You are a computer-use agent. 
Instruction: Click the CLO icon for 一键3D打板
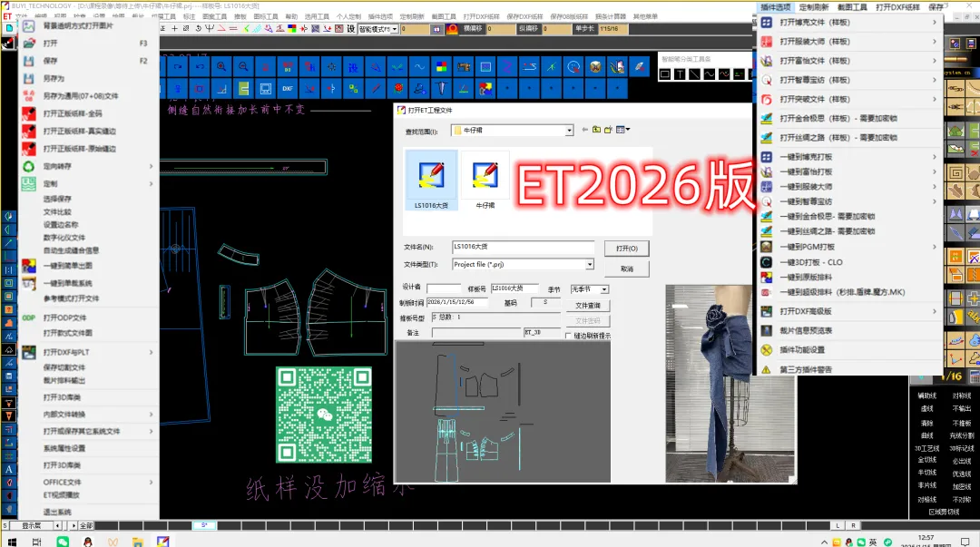point(766,262)
